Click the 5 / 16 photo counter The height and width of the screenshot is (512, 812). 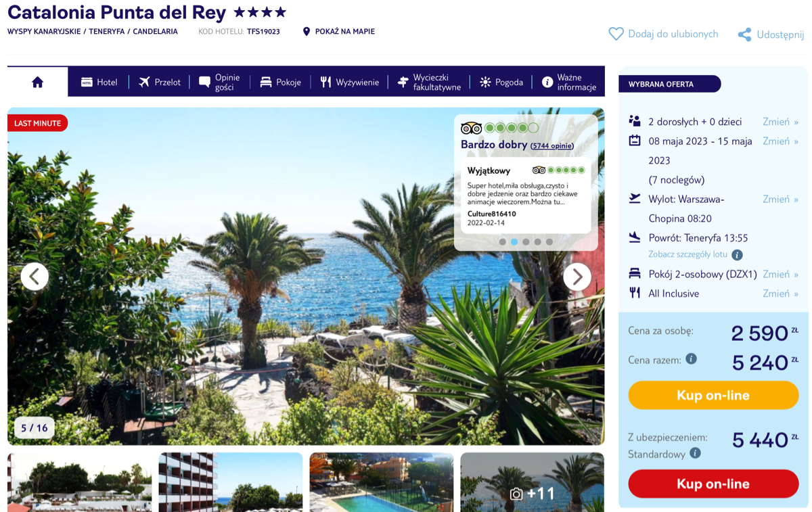pyautogui.click(x=35, y=428)
